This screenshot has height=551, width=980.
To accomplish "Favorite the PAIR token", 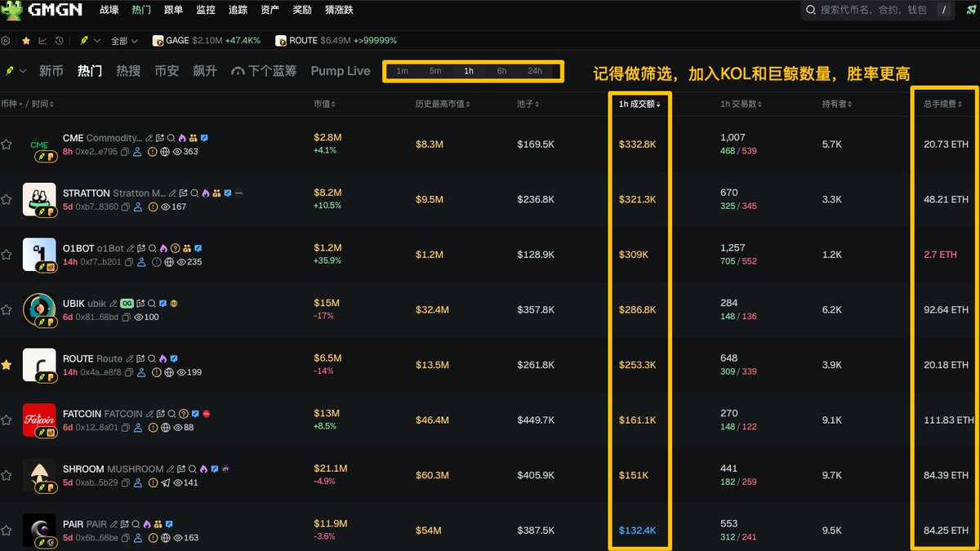I will (7, 531).
